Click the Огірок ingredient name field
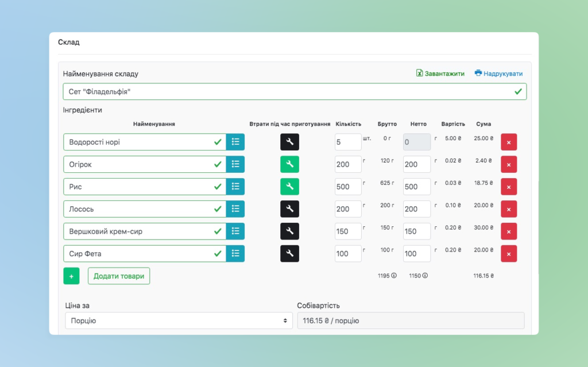588x367 pixels. point(138,164)
